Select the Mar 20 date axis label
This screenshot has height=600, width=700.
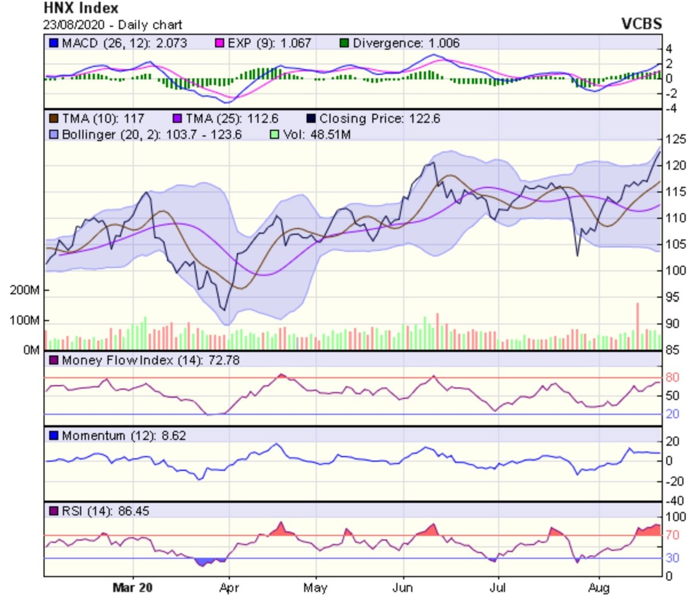click(132, 587)
